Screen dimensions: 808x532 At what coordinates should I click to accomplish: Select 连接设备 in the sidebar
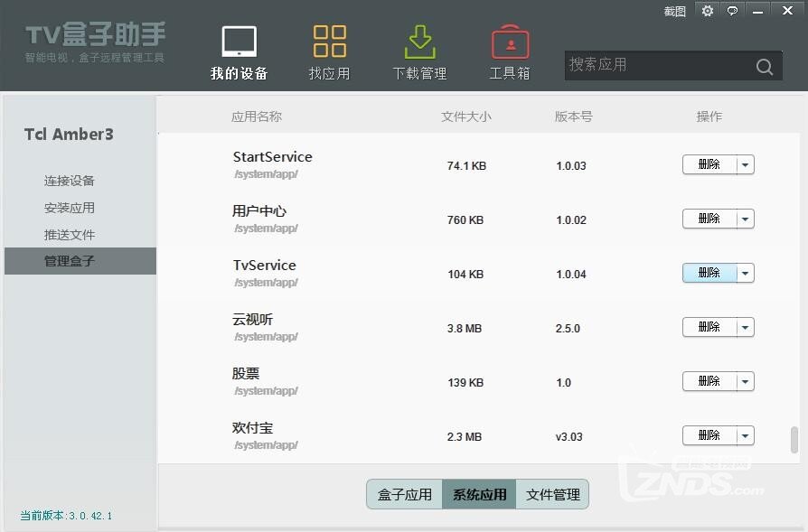pyautogui.click(x=70, y=181)
